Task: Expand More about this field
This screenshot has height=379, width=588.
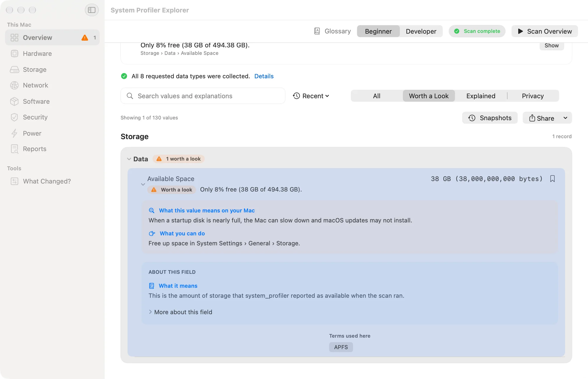Action: coord(180,312)
